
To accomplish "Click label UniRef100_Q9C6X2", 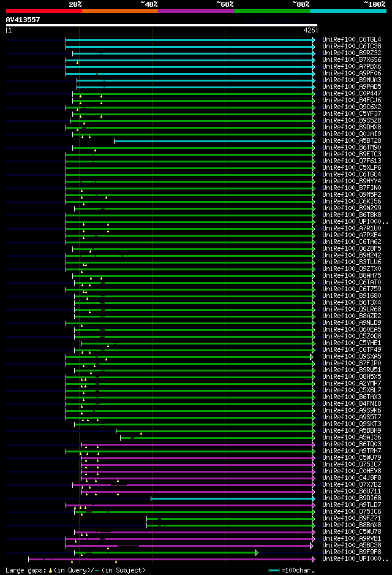I will tap(352, 107).
